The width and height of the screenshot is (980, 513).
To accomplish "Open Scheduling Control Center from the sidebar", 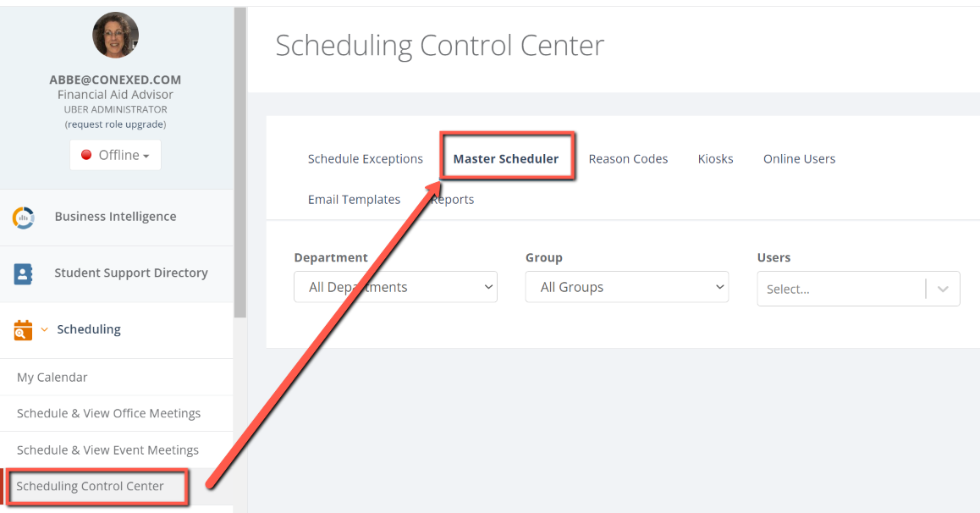I will 90,486.
